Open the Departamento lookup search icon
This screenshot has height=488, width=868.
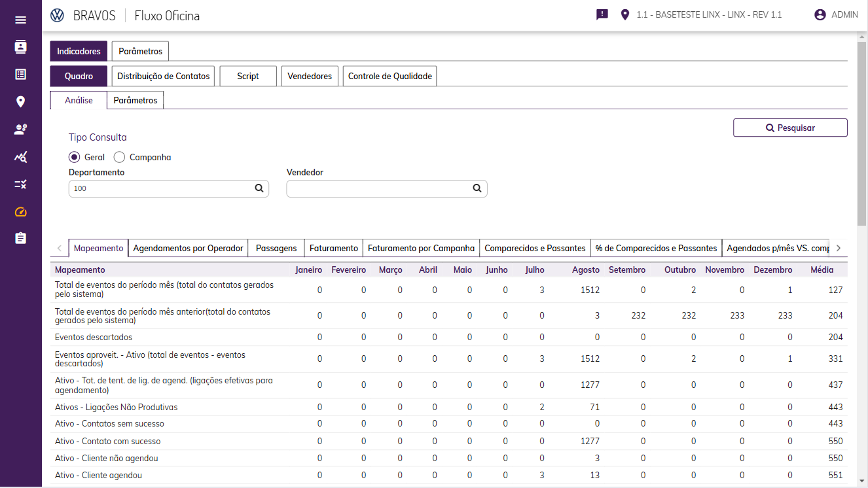coord(259,188)
